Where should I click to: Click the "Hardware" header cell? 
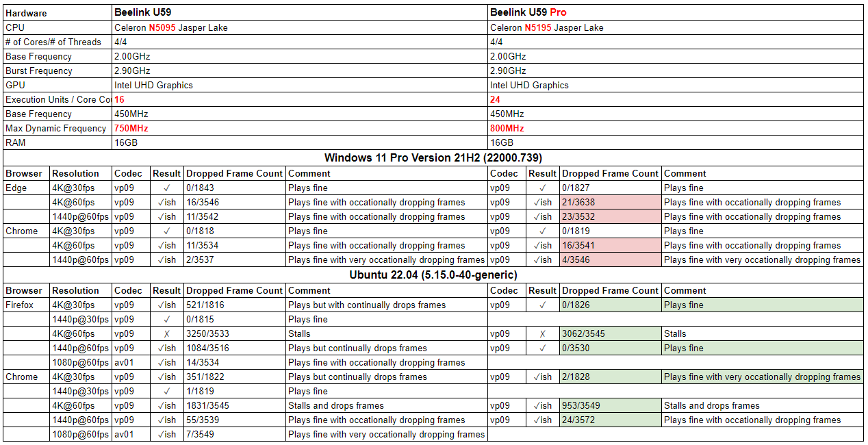pyautogui.click(x=58, y=13)
